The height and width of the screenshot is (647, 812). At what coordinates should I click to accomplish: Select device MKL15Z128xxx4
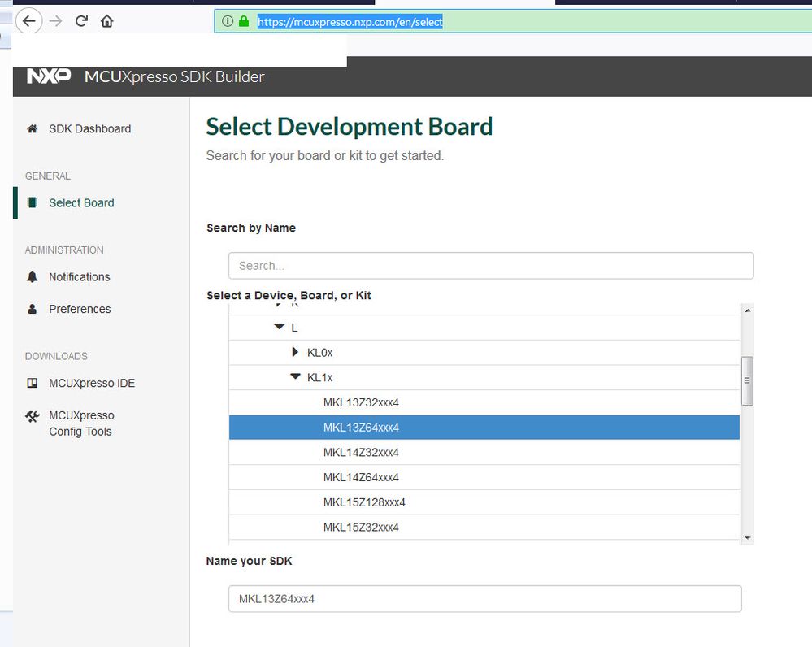point(484,502)
